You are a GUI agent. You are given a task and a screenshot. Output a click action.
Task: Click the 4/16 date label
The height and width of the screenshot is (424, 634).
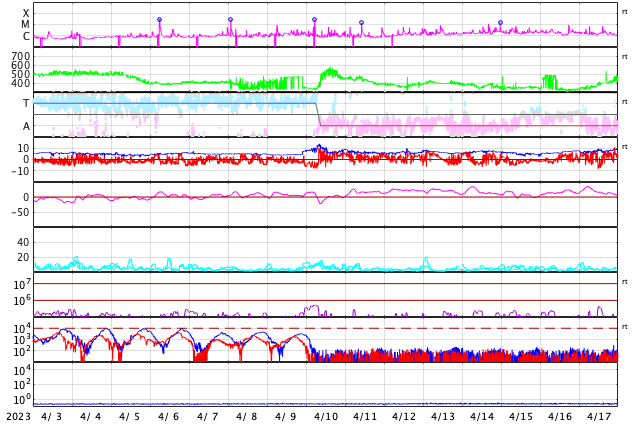pyautogui.click(x=560, y=417)
